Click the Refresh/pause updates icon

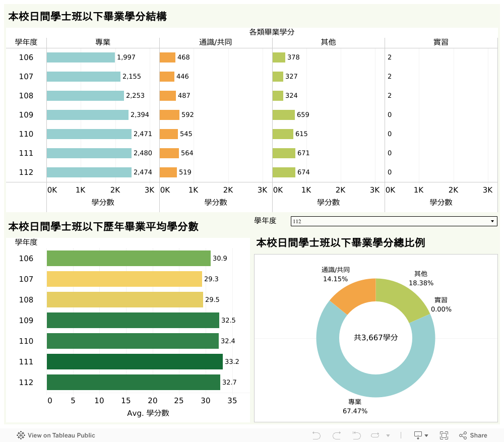pos(375,435)
